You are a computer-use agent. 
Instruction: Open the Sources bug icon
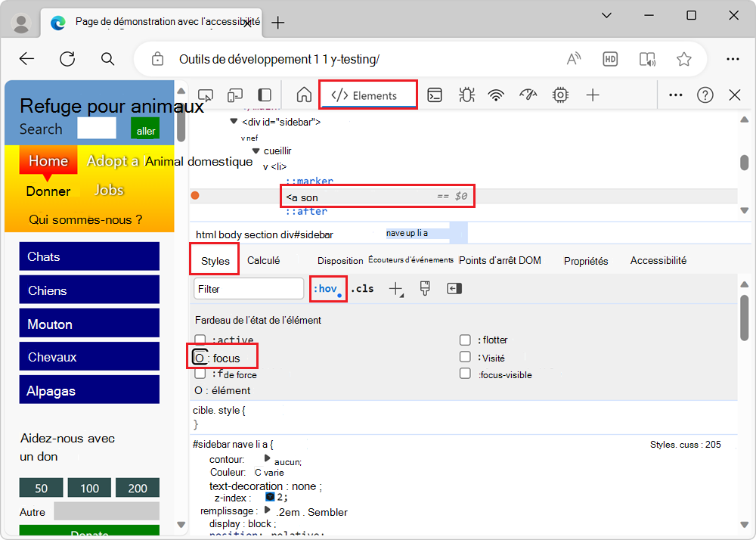coord(466,95)
